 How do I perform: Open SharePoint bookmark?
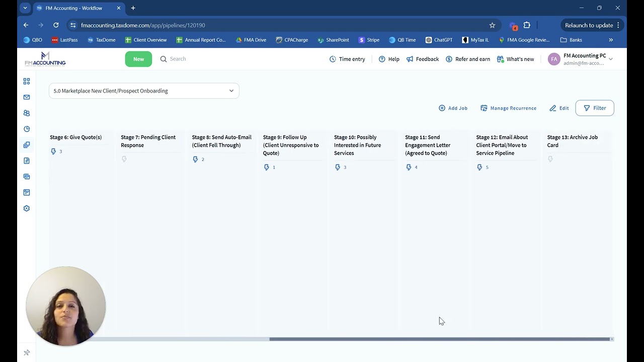[333, 40]
